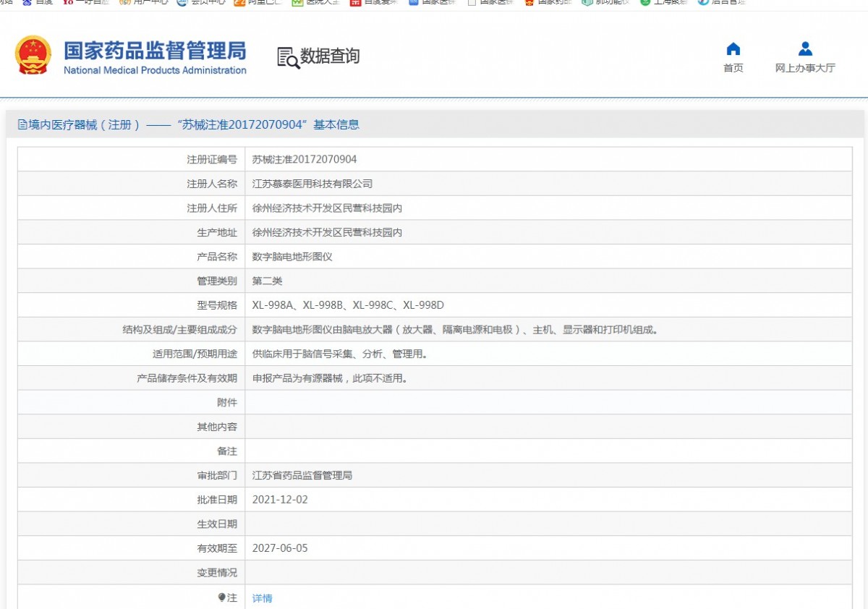
Task: Click the 国家药品监督管理局 site title
Action: pyautogui.click(x=155, y=51)
